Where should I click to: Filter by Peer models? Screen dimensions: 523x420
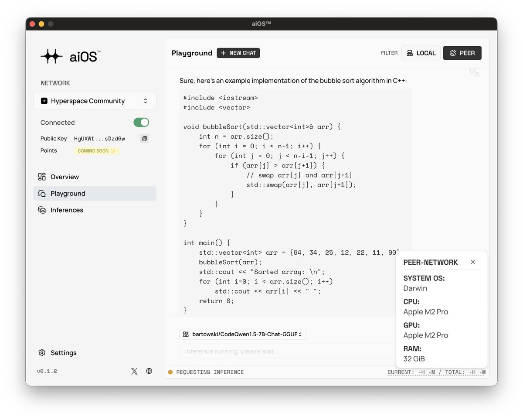(462, 53)
